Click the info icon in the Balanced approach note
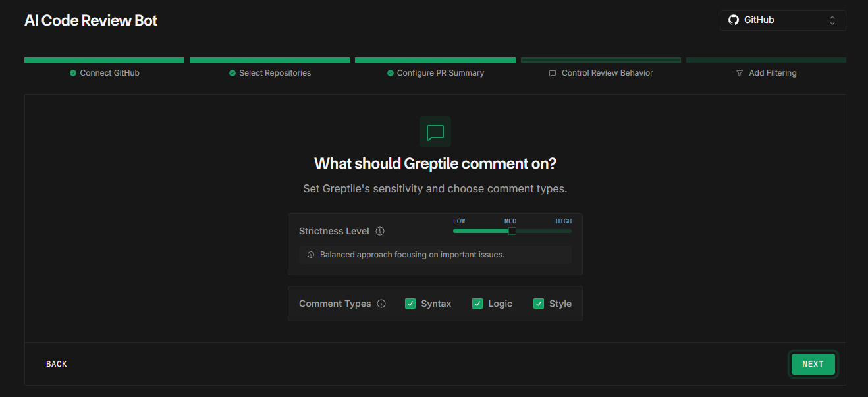The width and height of the screenshot is (868, 397). pyautogui.click(x=311, y=255)
